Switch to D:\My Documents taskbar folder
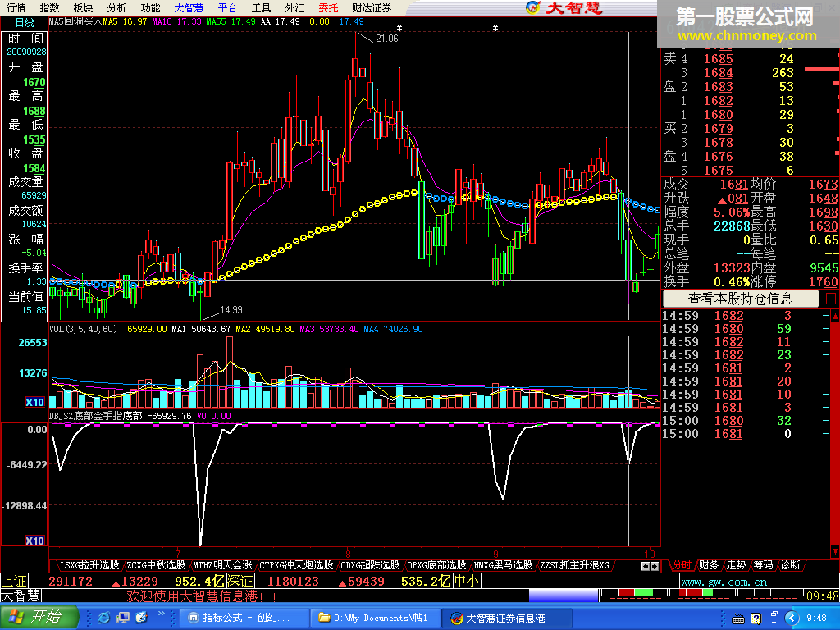This screenshot has width=840, height=630. pos(376,619)
